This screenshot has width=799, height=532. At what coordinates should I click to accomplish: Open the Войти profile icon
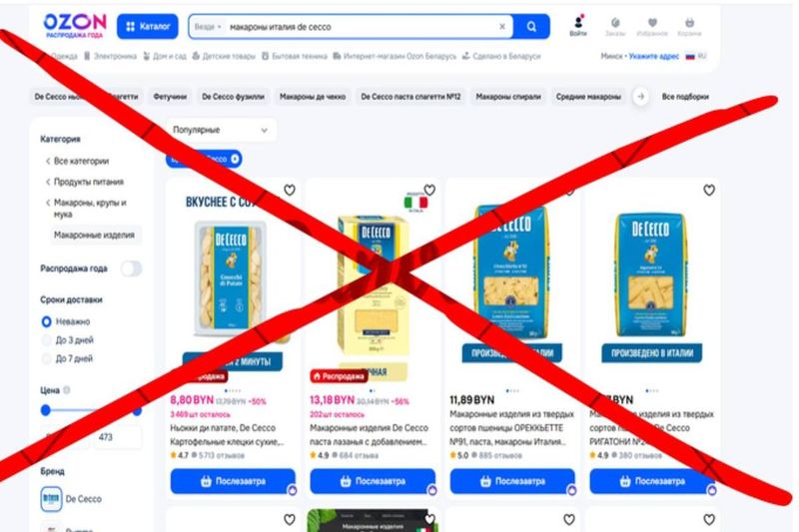[578, 26]
